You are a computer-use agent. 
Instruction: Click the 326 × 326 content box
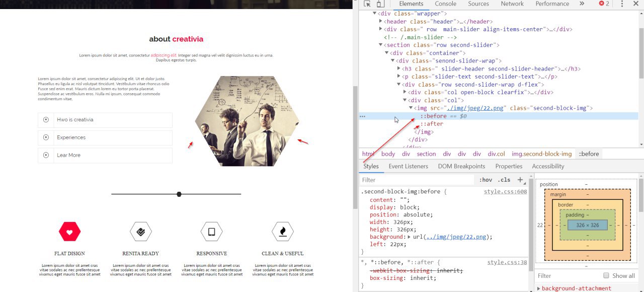587,225
